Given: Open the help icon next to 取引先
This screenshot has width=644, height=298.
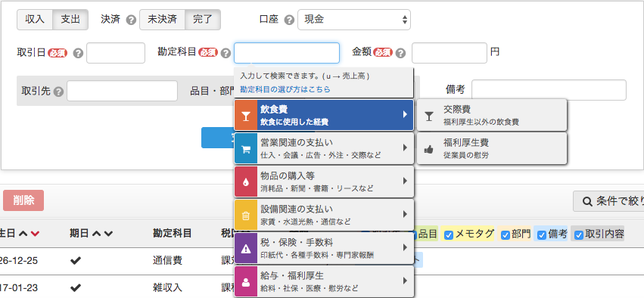Looking at the screenshot, I should [x=59, y=91].
